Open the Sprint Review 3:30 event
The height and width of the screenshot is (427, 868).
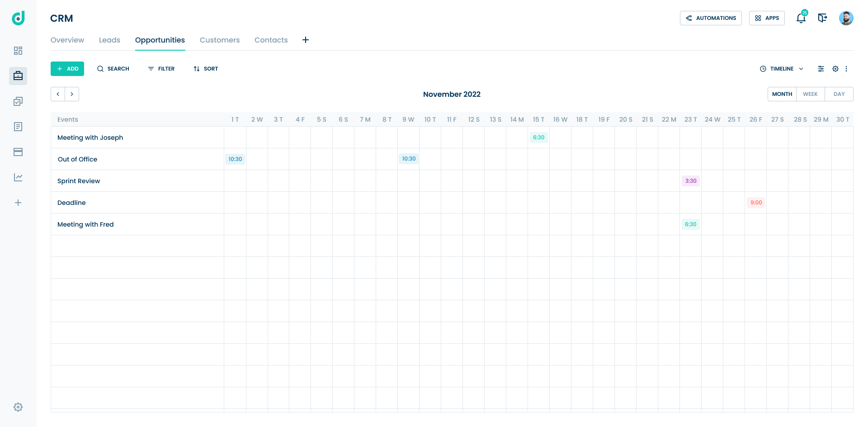(x=691, y=181)
